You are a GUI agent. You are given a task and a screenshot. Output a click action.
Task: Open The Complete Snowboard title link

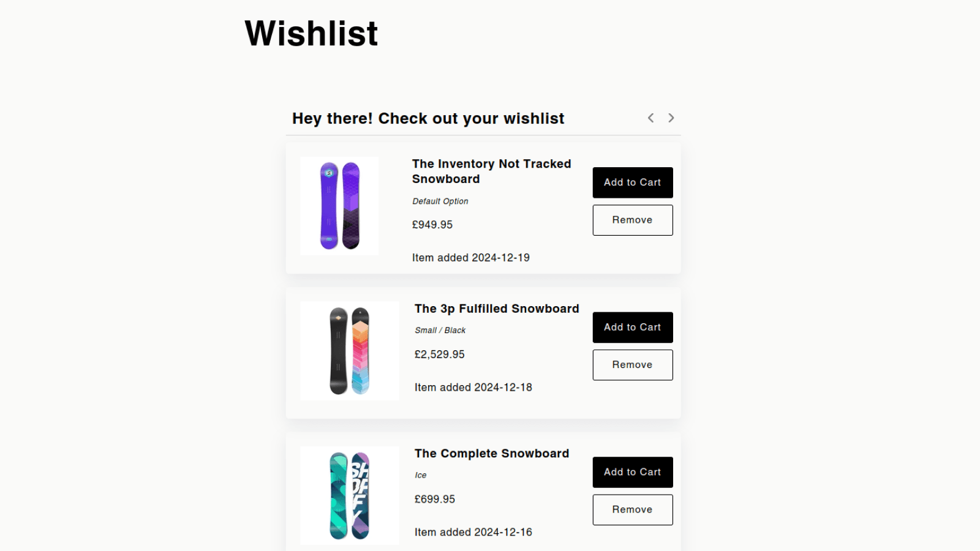tap(491, 454)
